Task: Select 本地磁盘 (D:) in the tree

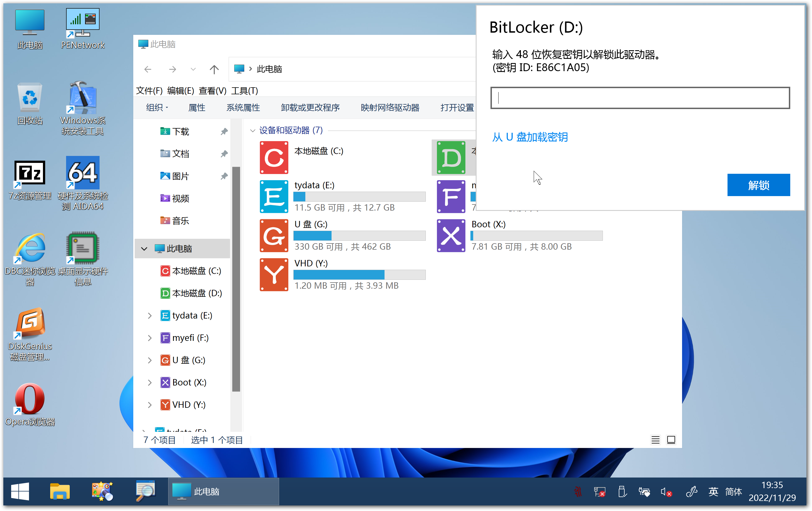Action: [191, 293]
